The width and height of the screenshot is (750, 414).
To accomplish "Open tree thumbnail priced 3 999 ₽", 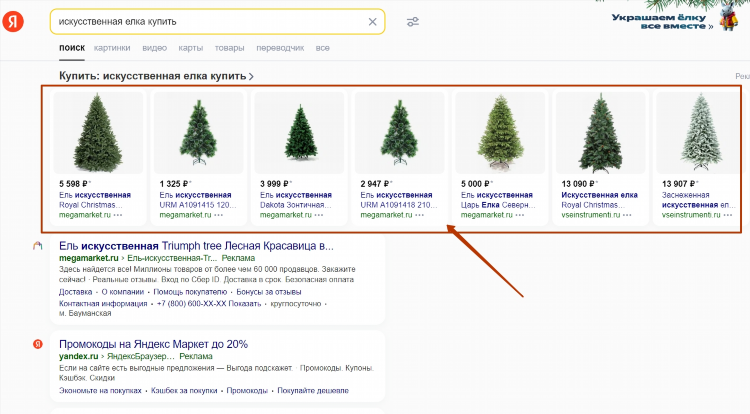I will click(299, 133).
